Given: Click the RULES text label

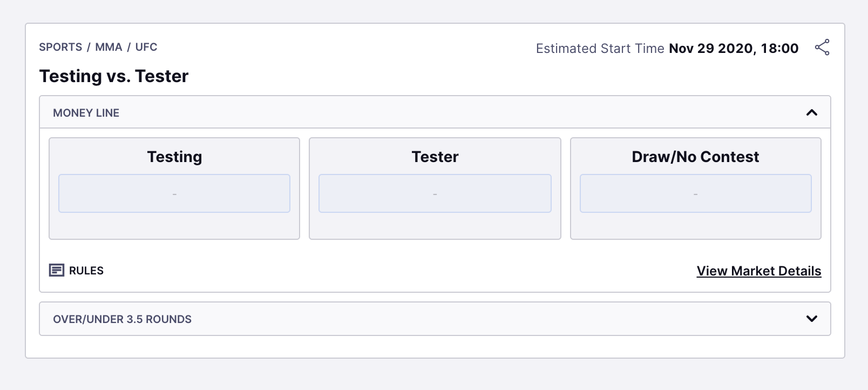Looking at the screenshot, I should [86, 271].
